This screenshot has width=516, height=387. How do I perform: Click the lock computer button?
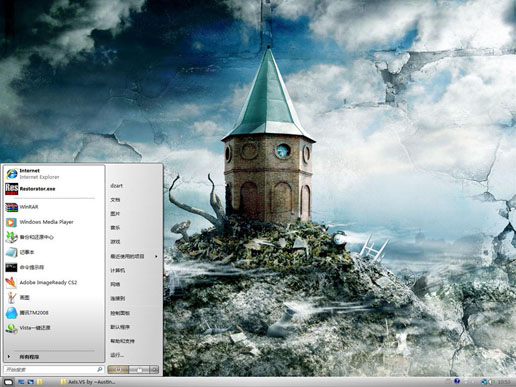(x=139, y=369)
